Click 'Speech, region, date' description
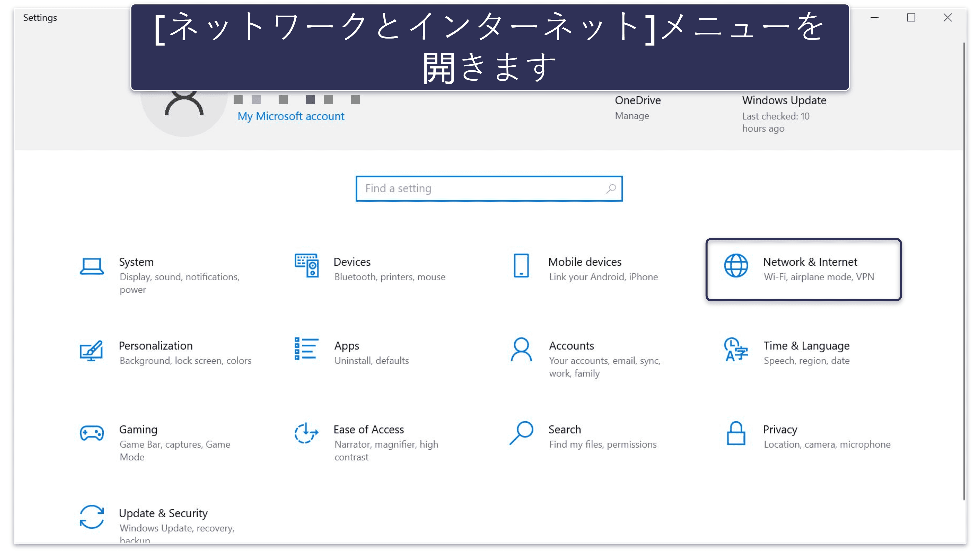This screenshot has width=980, height=551. (806, 361)
